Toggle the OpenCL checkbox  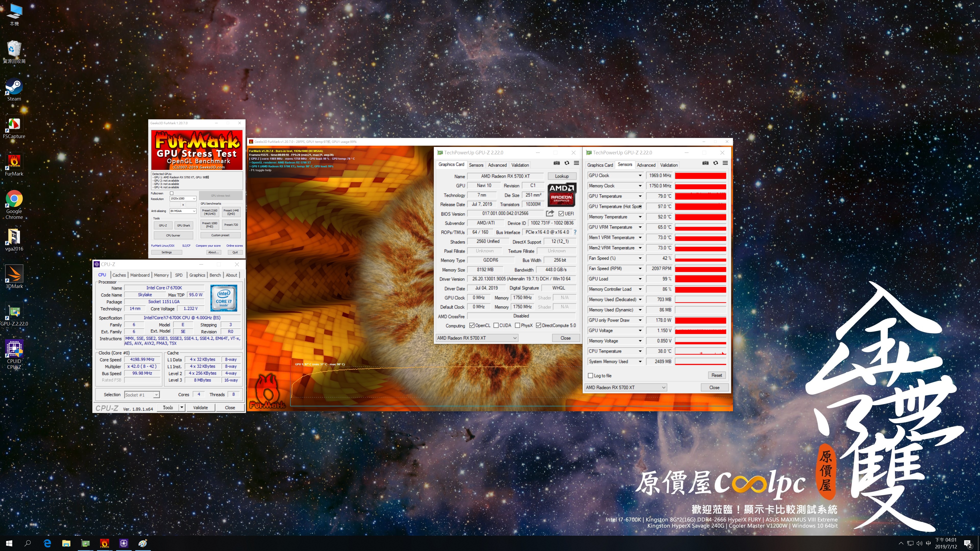click(x=472, y=325)
